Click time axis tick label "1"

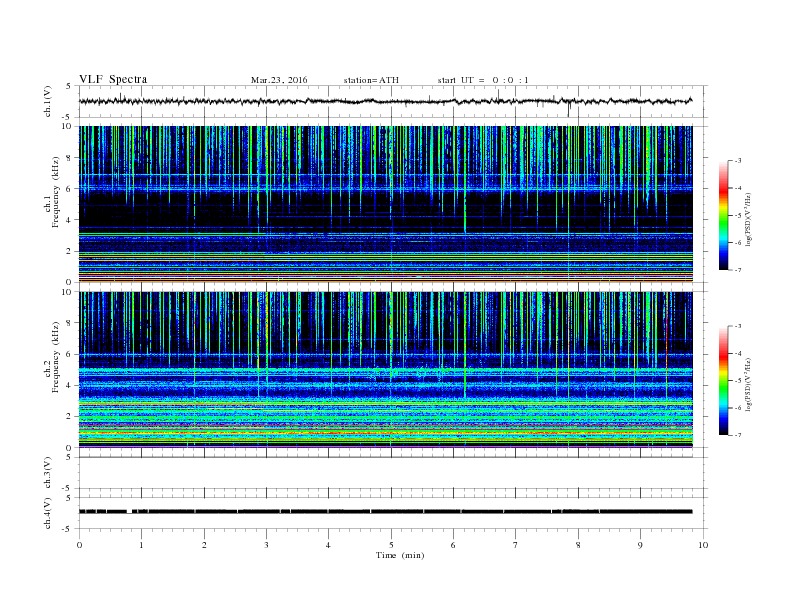click(141, 545)
